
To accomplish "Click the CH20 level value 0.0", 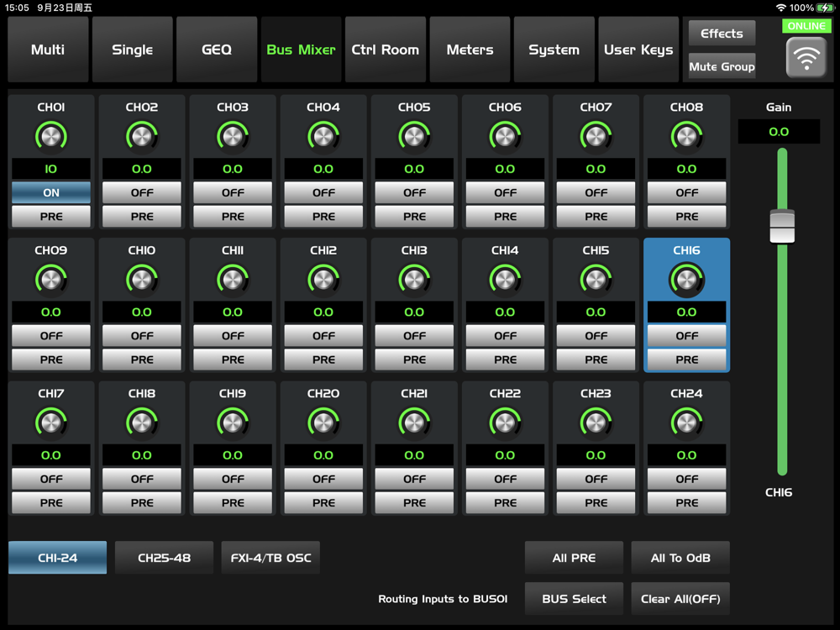I will coord(323,454).
